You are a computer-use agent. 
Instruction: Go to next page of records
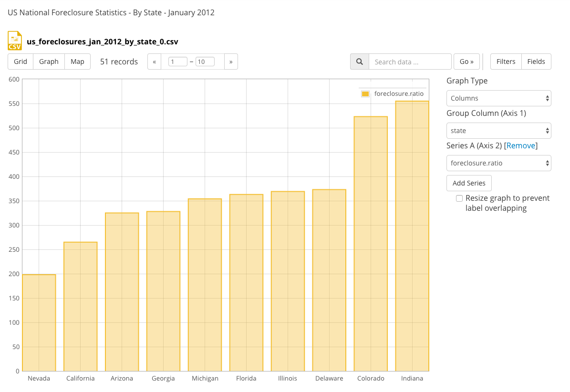pyautogui.click(x=231, y=62)
